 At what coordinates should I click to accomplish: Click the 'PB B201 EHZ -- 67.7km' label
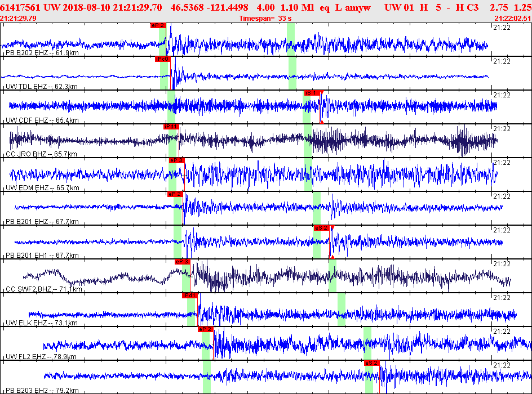tap(42, 222)
